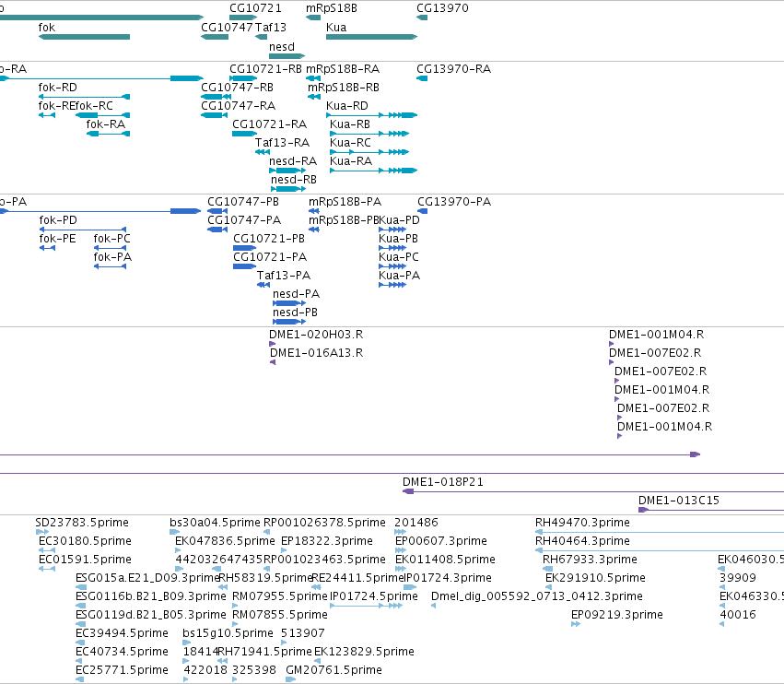
Task: Click the Kua-PA protein label
Action: [400, 277]
